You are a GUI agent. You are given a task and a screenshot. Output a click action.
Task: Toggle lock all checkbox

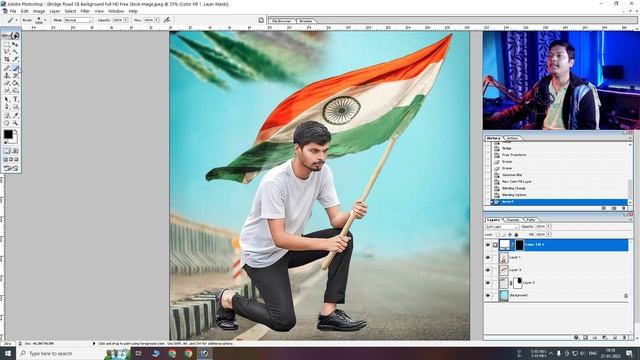click(516, 235)
